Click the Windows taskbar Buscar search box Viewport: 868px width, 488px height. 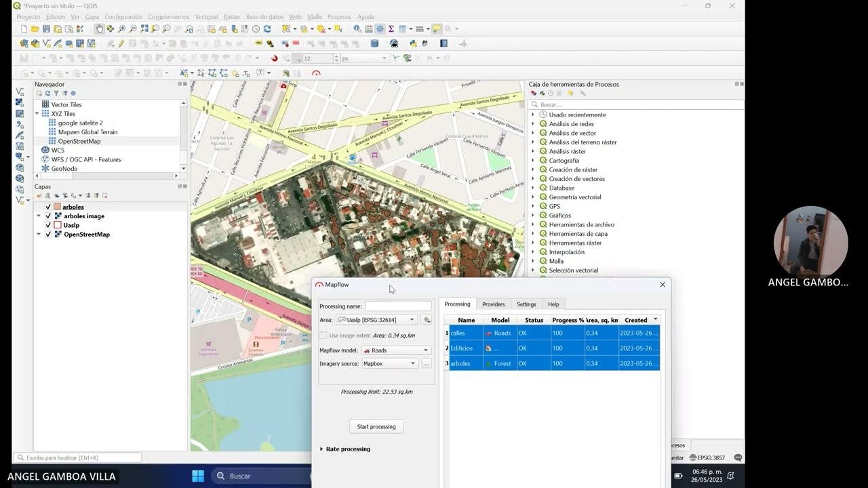[x=261, y=476]
